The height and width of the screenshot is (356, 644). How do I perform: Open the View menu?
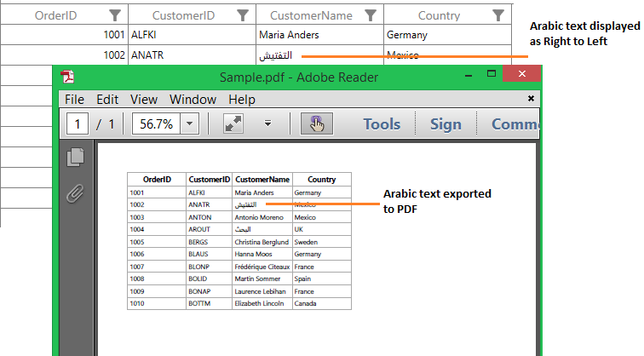click(x=144, y=100)
